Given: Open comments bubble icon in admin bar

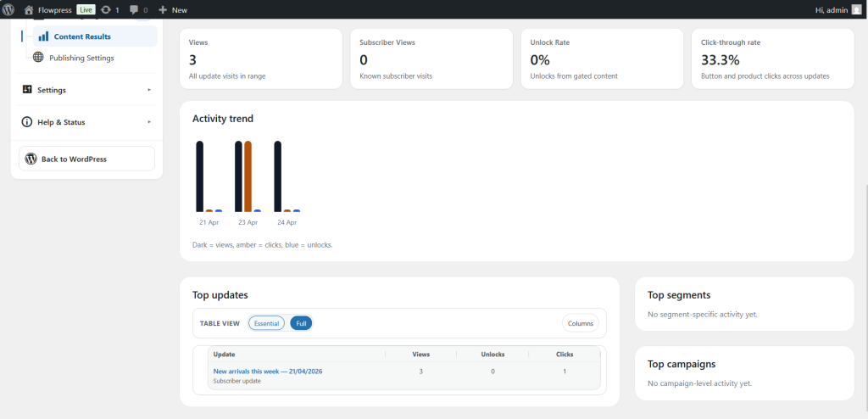Looking at the screenshot, I should (135, 10).
